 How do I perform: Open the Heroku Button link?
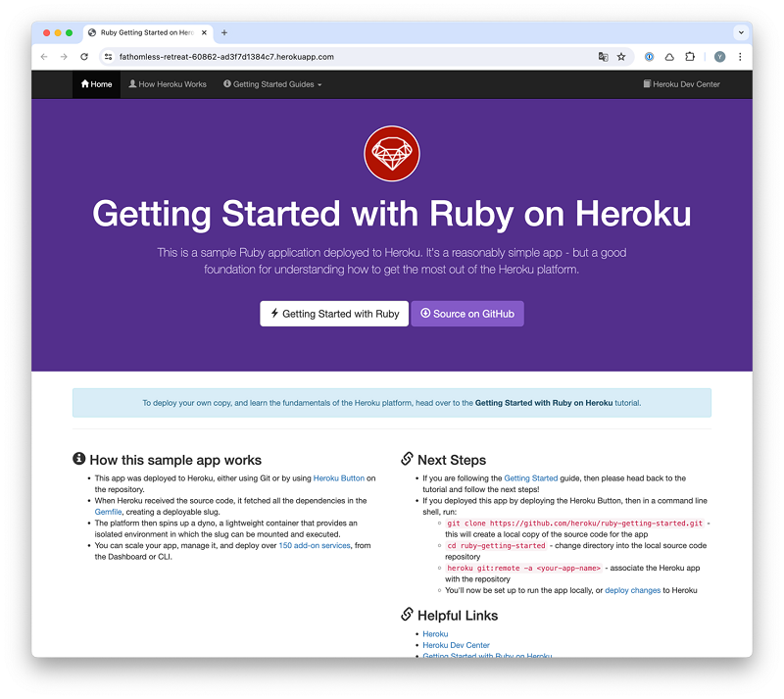[x=338, y=478]
